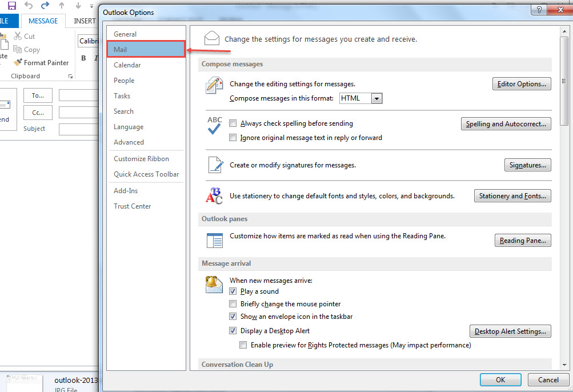The height and width of the screenshot is (392, 573).
Task: Click the Undo arrow icon
Action: 29,6
